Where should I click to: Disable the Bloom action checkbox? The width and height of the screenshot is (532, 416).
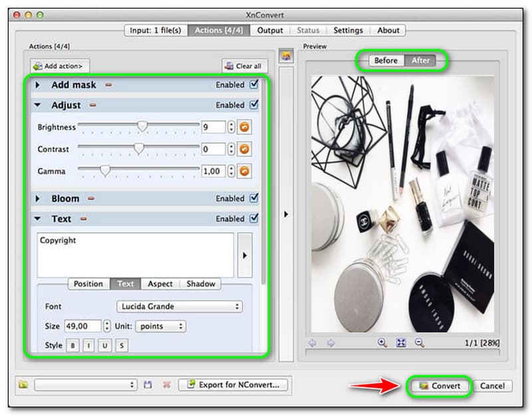254,197
